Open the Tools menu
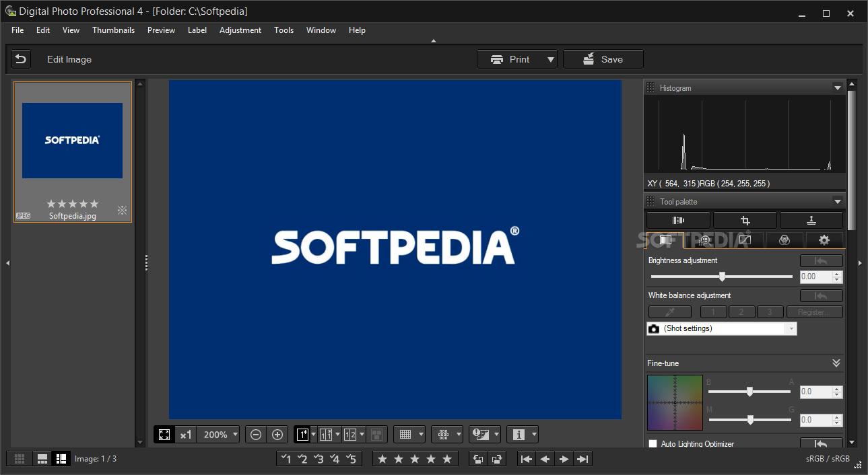 [x=283, y=30]
